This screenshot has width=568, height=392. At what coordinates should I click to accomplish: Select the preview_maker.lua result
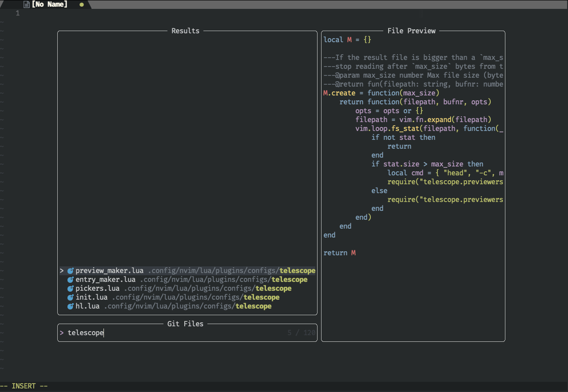point(187,271)
